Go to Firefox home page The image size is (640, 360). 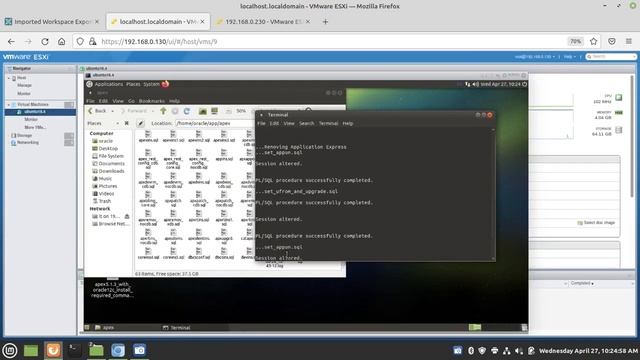coord(62,41)
